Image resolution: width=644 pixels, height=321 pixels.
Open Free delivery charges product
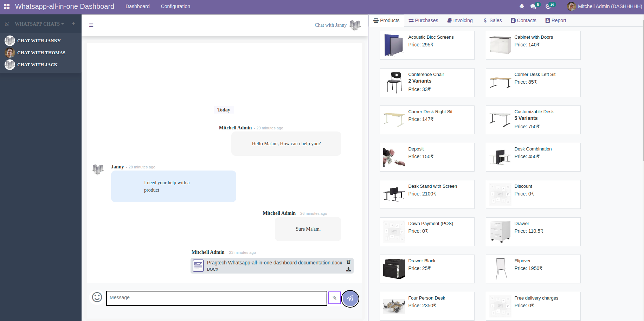[x=533, y=306]
